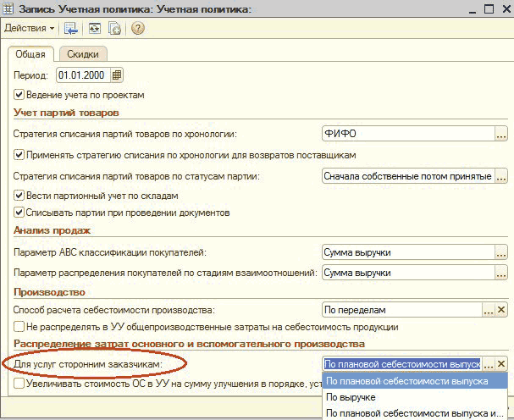The height and width of the screenshot is (420, 514).
Task: Click ellipsis next to 'Параметр ABC классификации' field
Action: tap(501, 252)
